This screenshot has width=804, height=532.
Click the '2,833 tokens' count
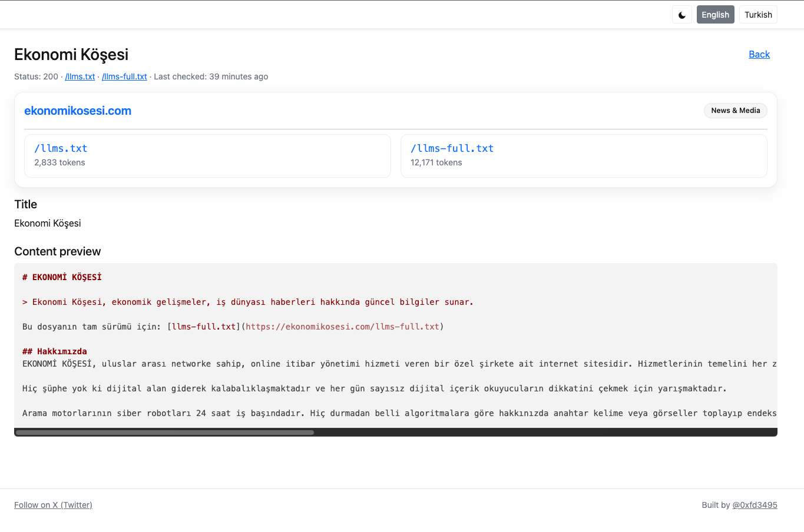pyautogui.click(x=59, y=162)
